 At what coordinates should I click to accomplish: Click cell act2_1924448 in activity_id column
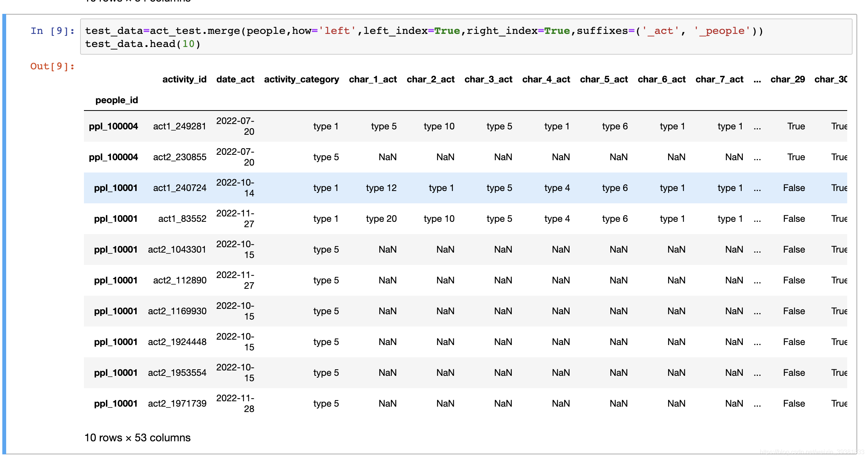point(177,342)
